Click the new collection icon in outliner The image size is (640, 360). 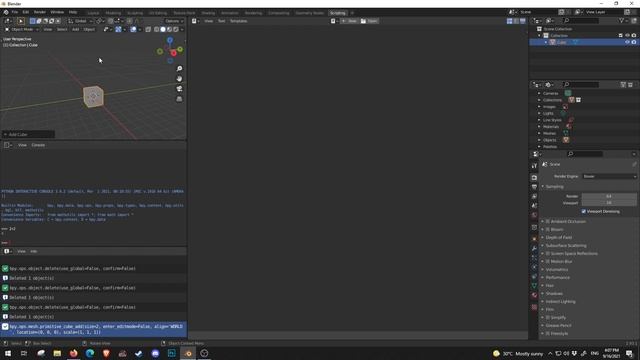634,20
